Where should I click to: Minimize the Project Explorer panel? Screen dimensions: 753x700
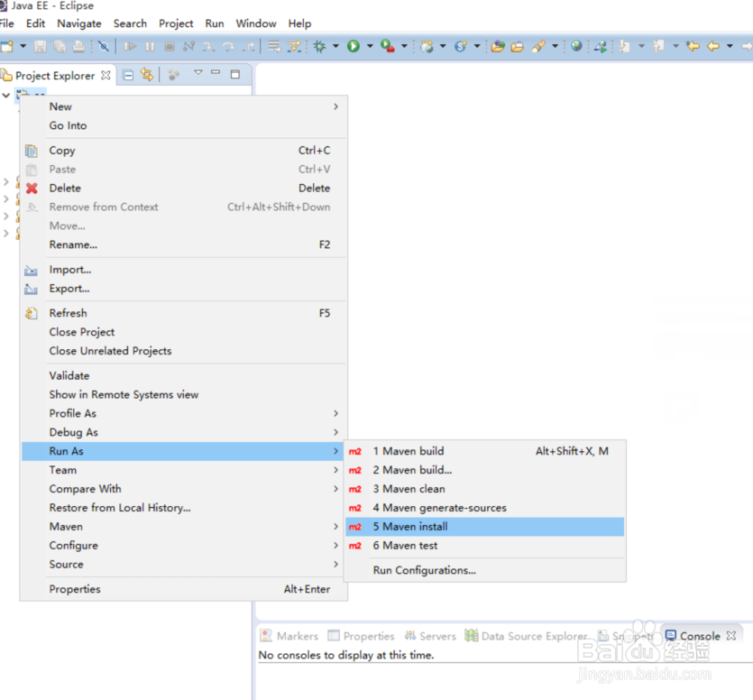(216, 72)
